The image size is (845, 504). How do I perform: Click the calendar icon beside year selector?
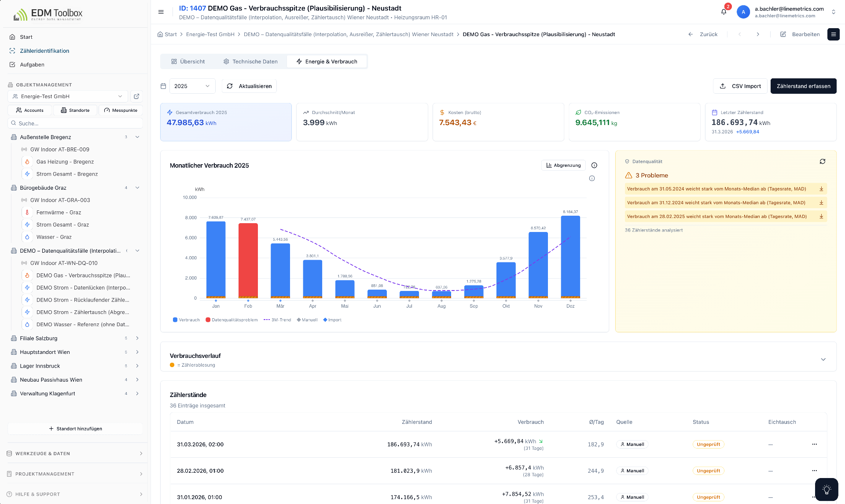(163, 86)
